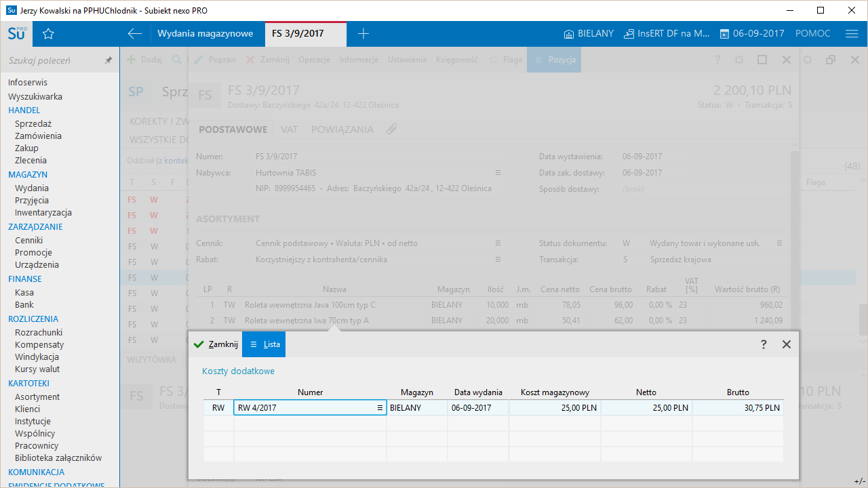The image size is (868, 488).
Task: Click the Subiekt nexo PRO logo
Action: pyautogui.click(x=17, y=34)
